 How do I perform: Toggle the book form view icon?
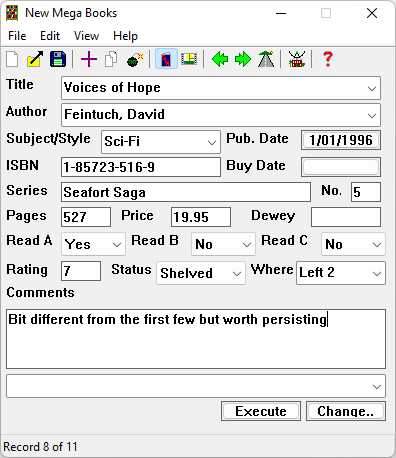[x=166, y=59]
